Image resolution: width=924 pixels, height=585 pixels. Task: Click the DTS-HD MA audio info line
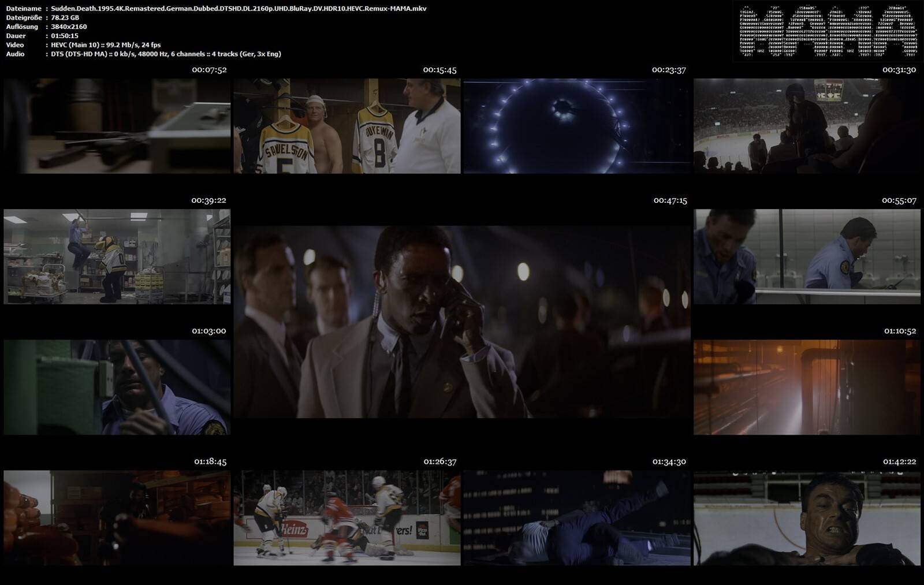tap(166, 54)
